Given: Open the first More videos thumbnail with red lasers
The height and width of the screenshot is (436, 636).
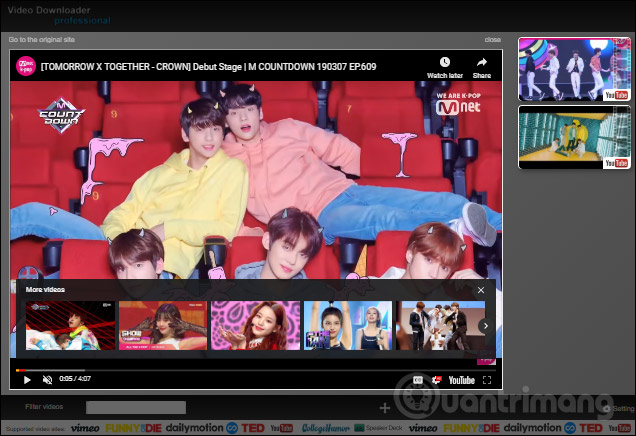Looking at the screenshot, I should 71,325.
